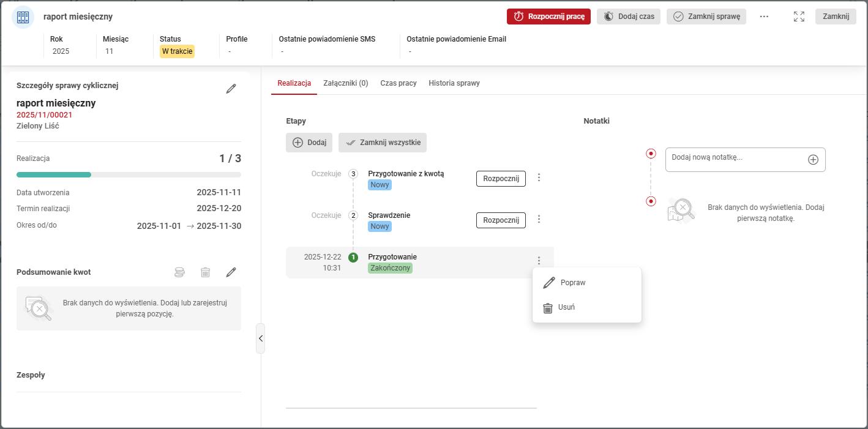
Task: Open the top bar more options ellipsis
Action: pyautogui.click(x=764, y=17)
